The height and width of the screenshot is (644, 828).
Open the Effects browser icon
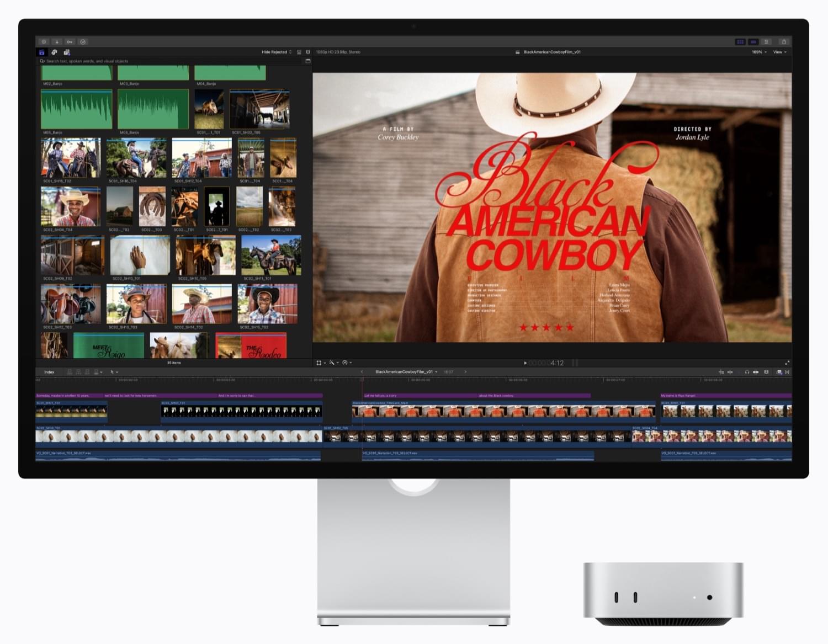[x=779, y=372]
